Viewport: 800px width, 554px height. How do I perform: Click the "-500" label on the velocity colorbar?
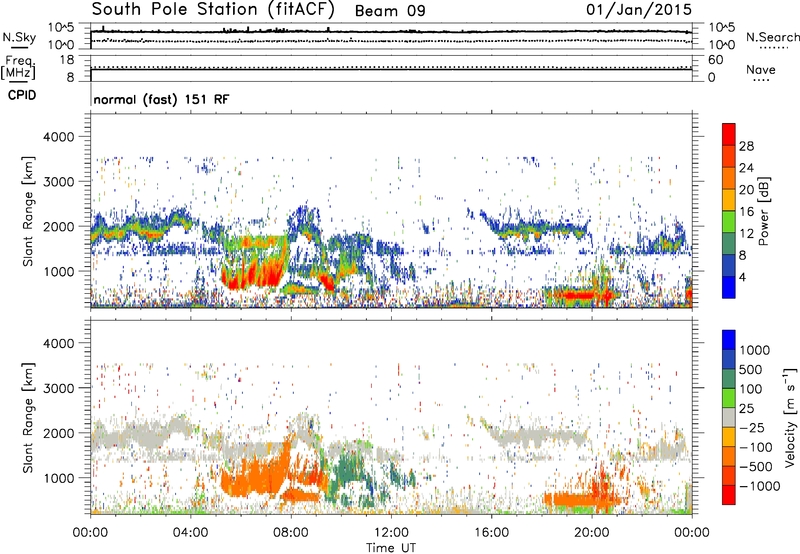[756, 467]
